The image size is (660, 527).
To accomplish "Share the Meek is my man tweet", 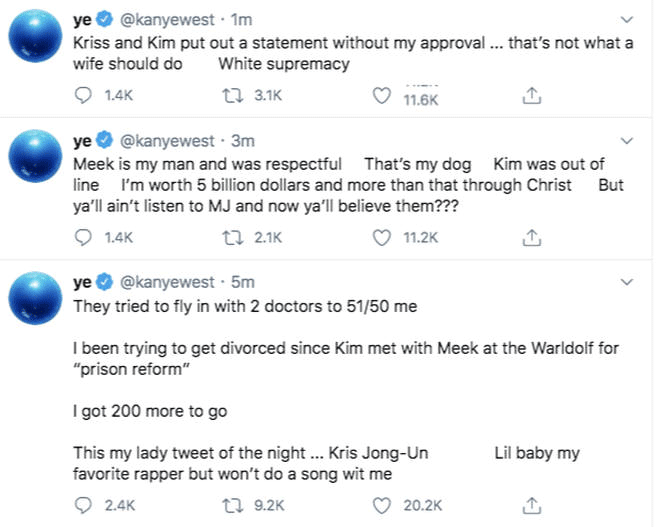I will click(533, 236).
